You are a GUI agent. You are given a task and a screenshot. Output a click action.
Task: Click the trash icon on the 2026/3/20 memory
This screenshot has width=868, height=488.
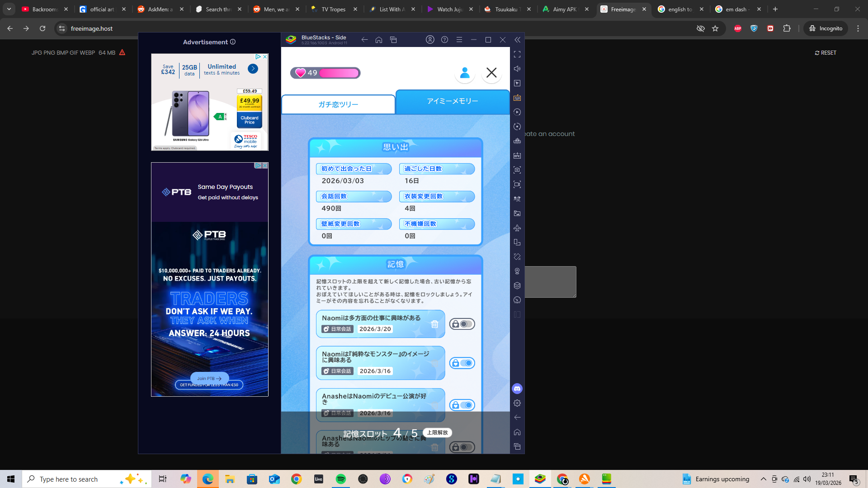pyautogui.click(x=434, y=324)
